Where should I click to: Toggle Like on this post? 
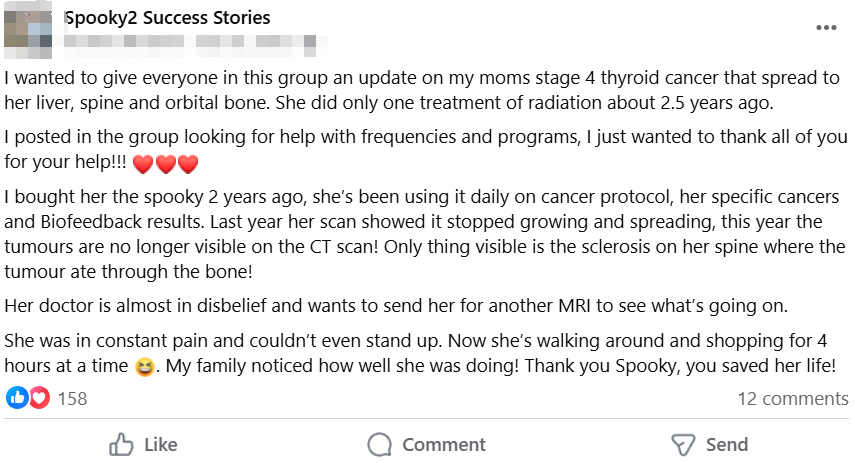coord(143,445)
